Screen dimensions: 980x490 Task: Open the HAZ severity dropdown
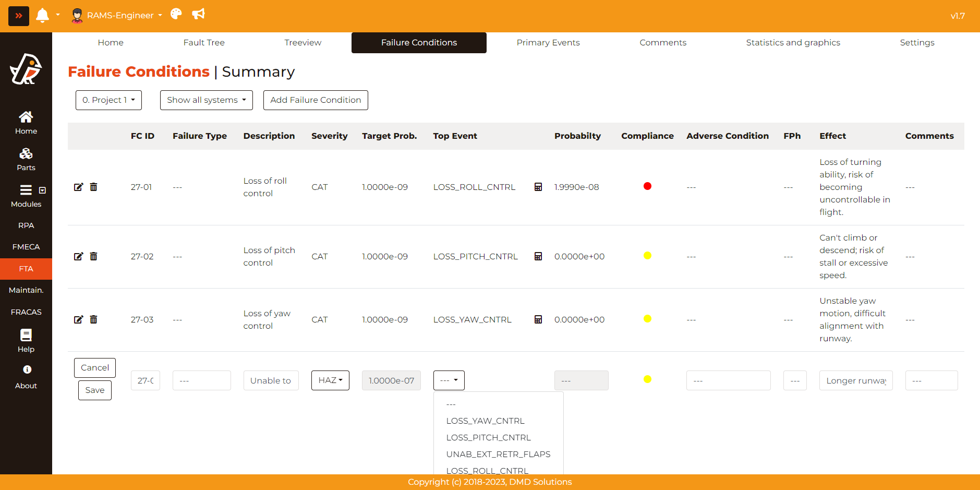330,380
